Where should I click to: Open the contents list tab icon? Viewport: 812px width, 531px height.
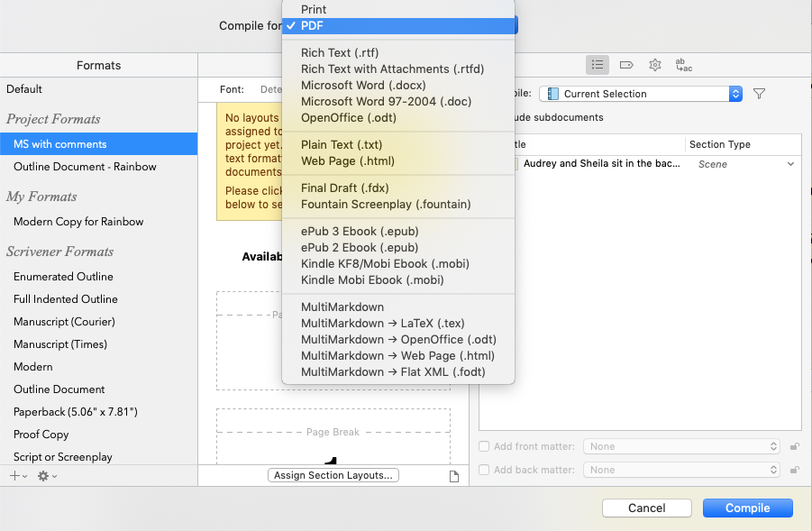(x=598, y=65)
